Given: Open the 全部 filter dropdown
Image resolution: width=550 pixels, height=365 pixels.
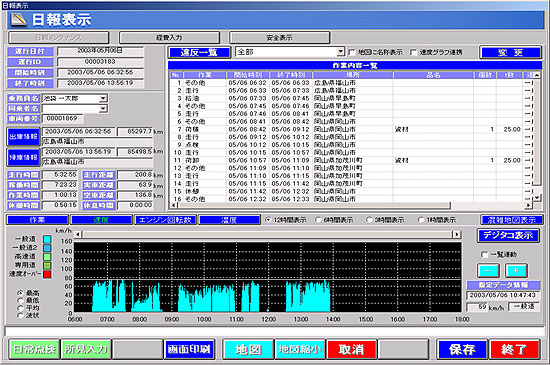Looking at the screenshot, I should pyautogui.click(x=340, y=52).
